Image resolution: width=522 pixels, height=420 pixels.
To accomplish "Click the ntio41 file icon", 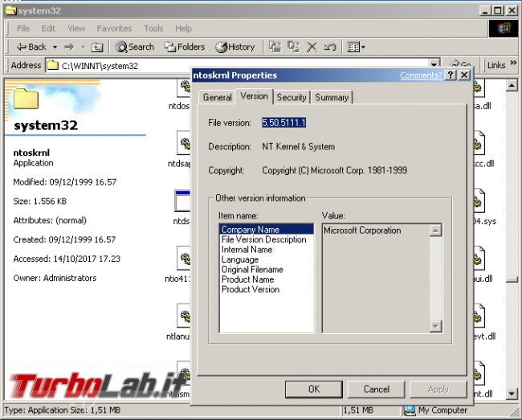I will [x=184, y=259].
